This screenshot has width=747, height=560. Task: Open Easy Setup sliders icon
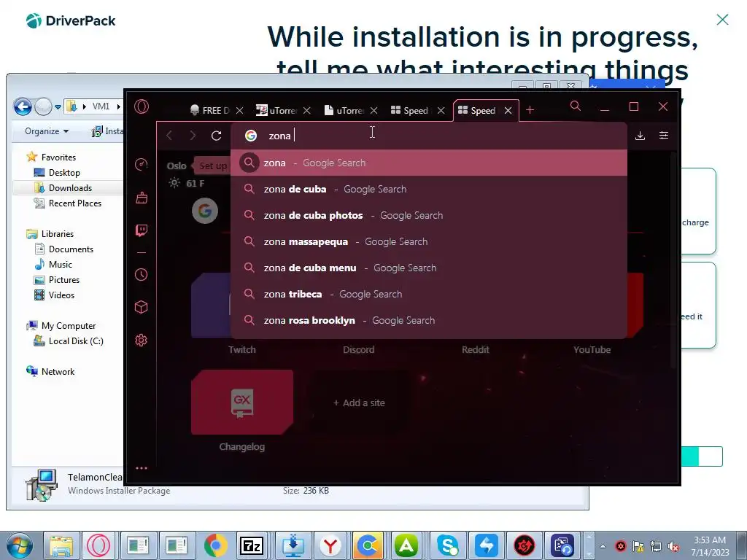pos(664,136)
